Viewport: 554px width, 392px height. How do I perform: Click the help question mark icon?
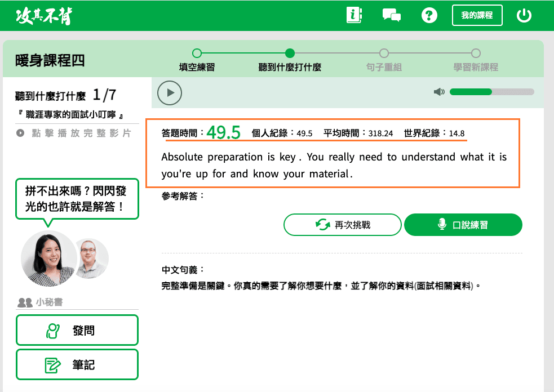pos(429,15)
